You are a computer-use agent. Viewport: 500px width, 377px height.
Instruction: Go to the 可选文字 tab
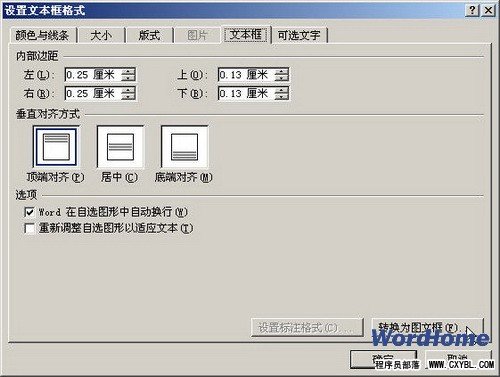[x=299, y=35]
